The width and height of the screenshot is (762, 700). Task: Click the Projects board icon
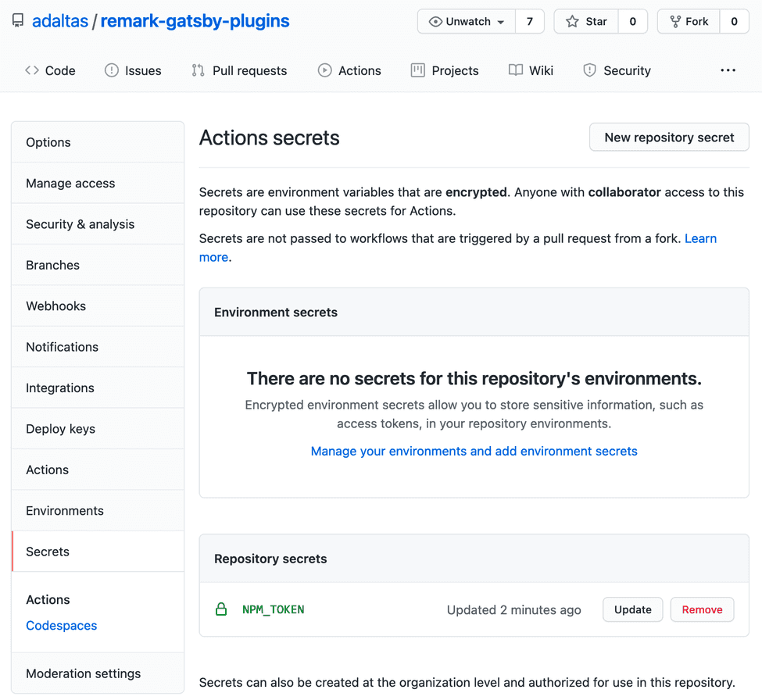point(417,70)
